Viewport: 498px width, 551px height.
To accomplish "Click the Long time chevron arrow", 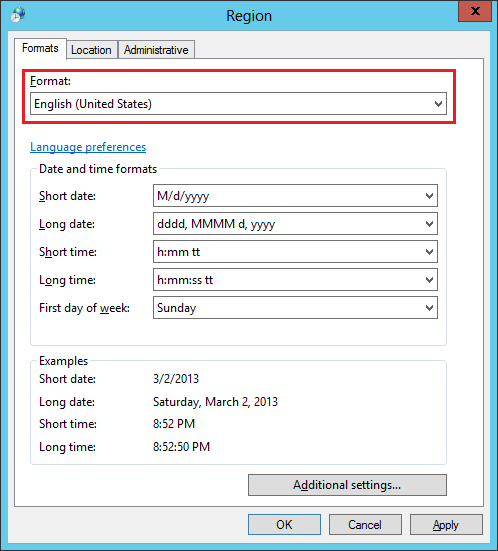I will point(429,280).
